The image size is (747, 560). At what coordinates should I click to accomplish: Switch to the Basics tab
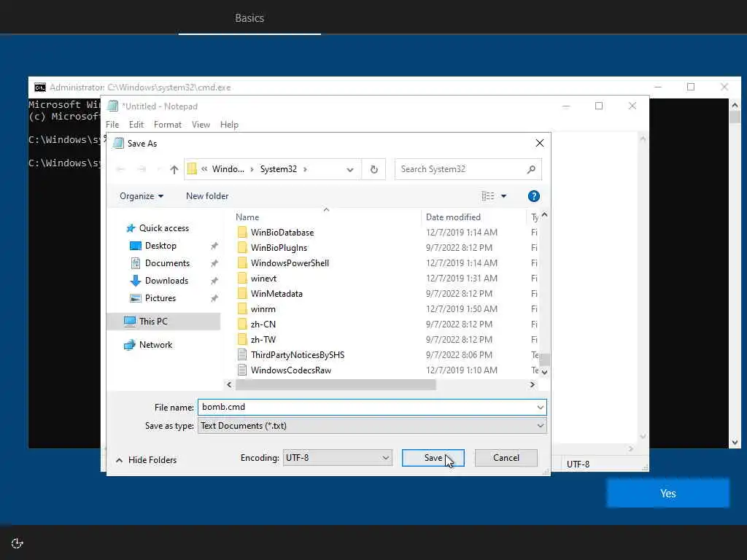coord(249,18)
